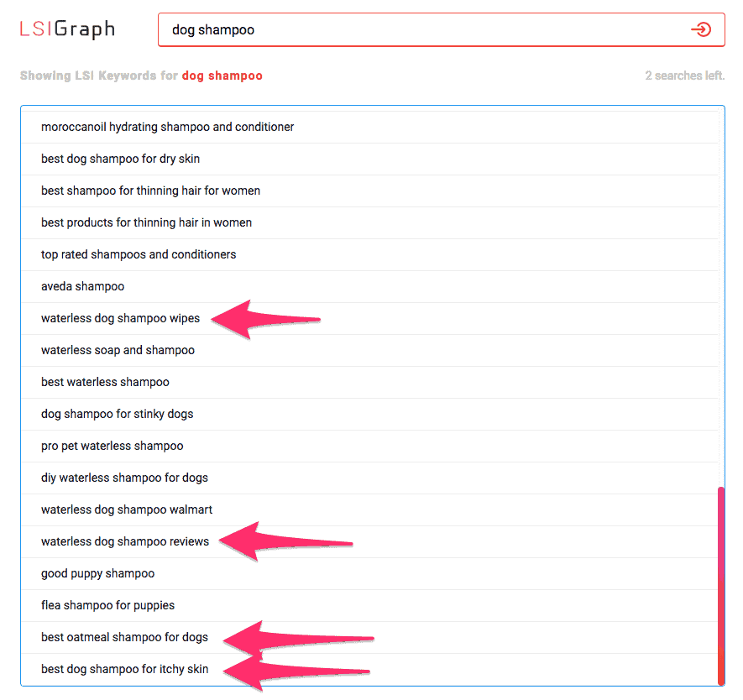Click the search submit arrow icon
743x700 pixels.
[702, 29]
